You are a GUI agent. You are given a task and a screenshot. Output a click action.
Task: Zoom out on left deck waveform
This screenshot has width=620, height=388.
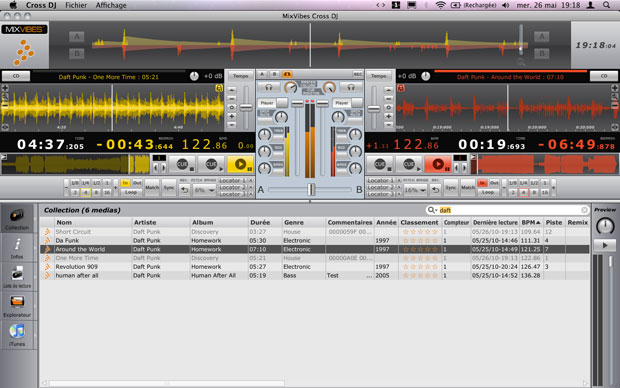(x=5, y=105)
